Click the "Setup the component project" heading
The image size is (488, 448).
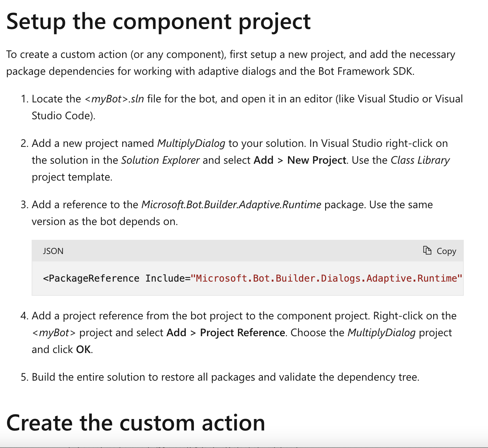[158, 22]
